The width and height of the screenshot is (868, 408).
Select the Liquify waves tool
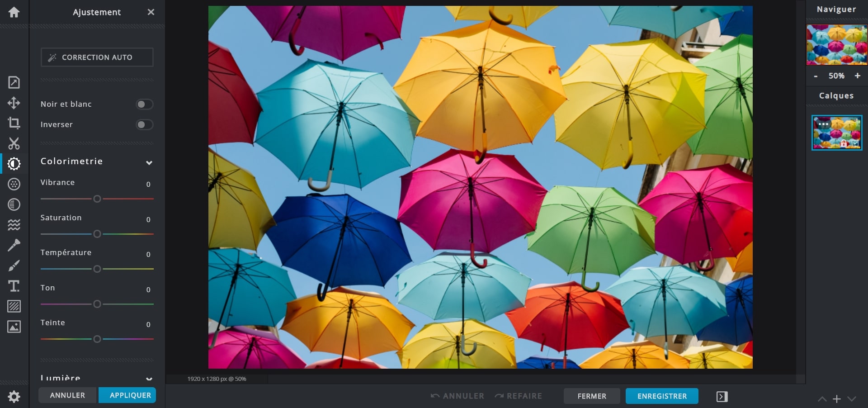click(x=14, y=225)
